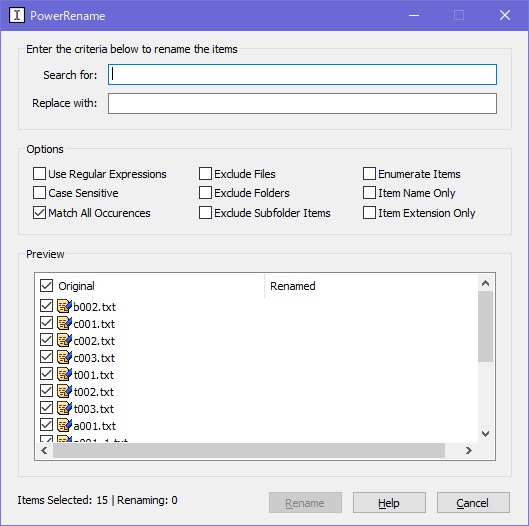Viewport: 529px width, 526px height.
Task: Click the Replace with text field
Action: 302,103
